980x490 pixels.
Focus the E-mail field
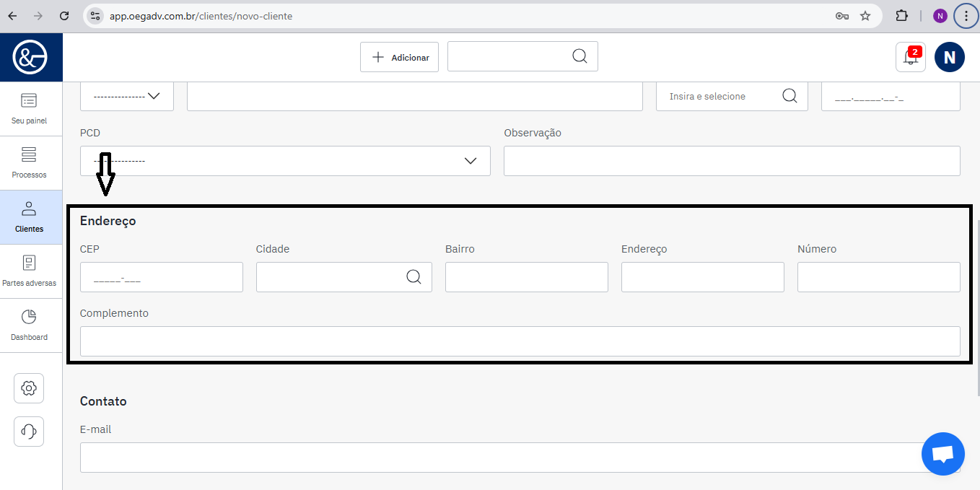(520, 458)
